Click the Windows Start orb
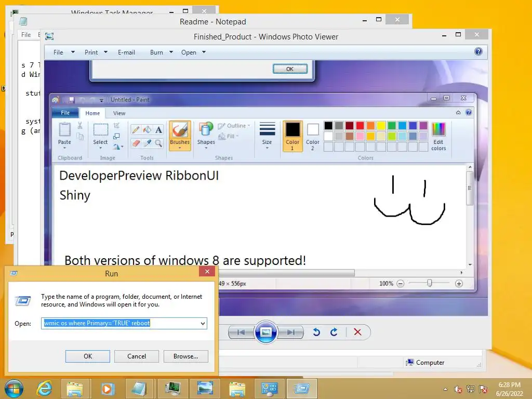Viewport: 532px width, 399px height. click(x=14, y=389)
